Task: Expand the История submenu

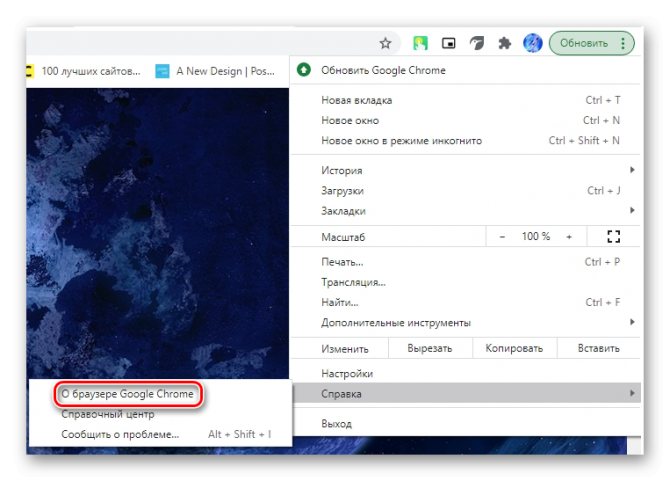Action: (x=466, y=170)
